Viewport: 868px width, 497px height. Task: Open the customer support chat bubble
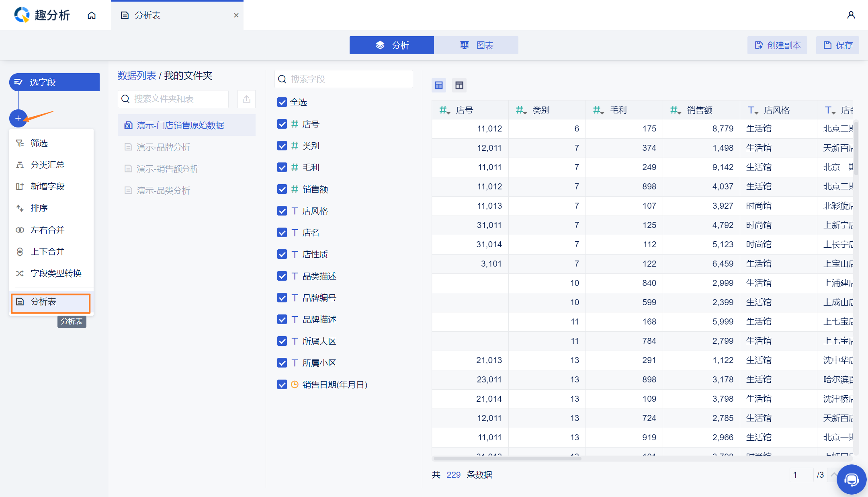(851, 479)
